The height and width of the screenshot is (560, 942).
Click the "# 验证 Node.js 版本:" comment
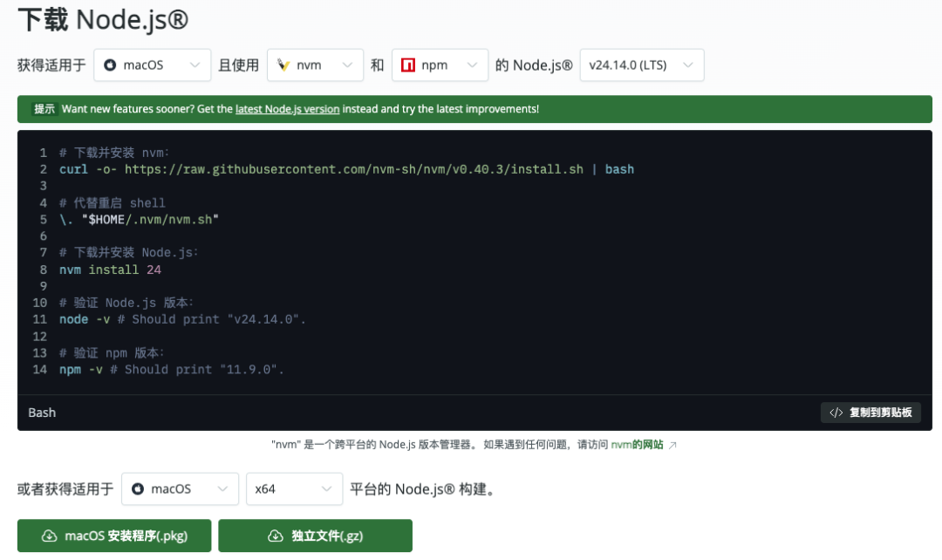pos(126,303)
